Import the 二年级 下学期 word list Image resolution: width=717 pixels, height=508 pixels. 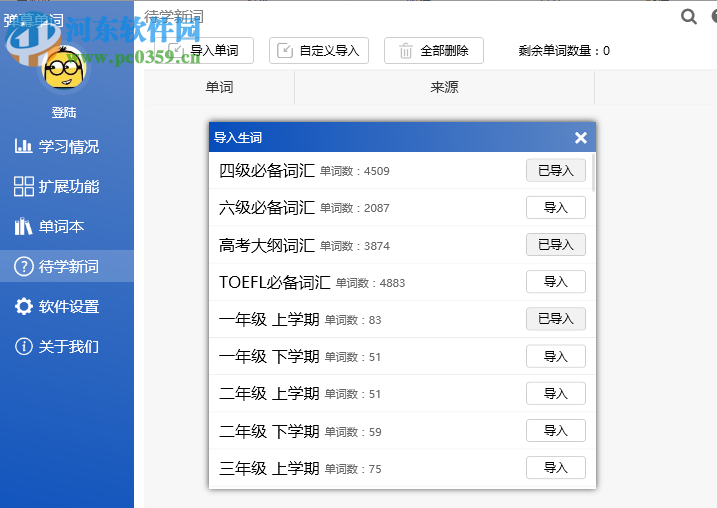pyautogui.click(x=556, y=430)
